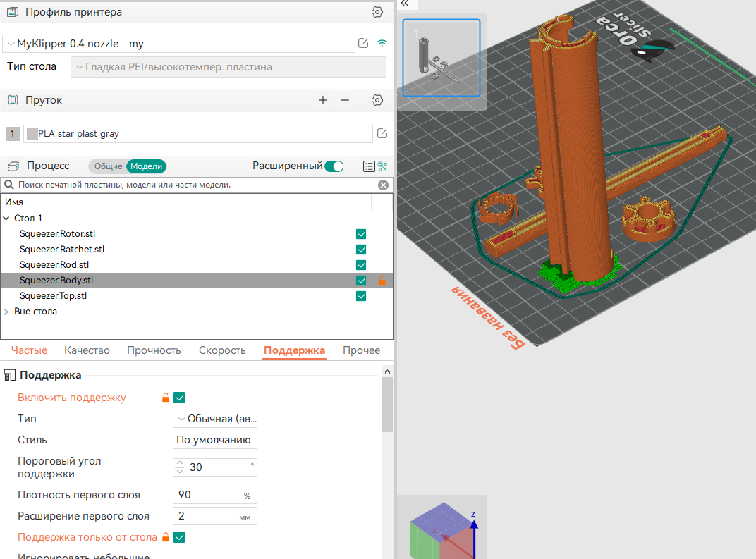Add a filament with plus icon
Screen dimensions: 756x559
pyautogui.click(x=323, y=100)
